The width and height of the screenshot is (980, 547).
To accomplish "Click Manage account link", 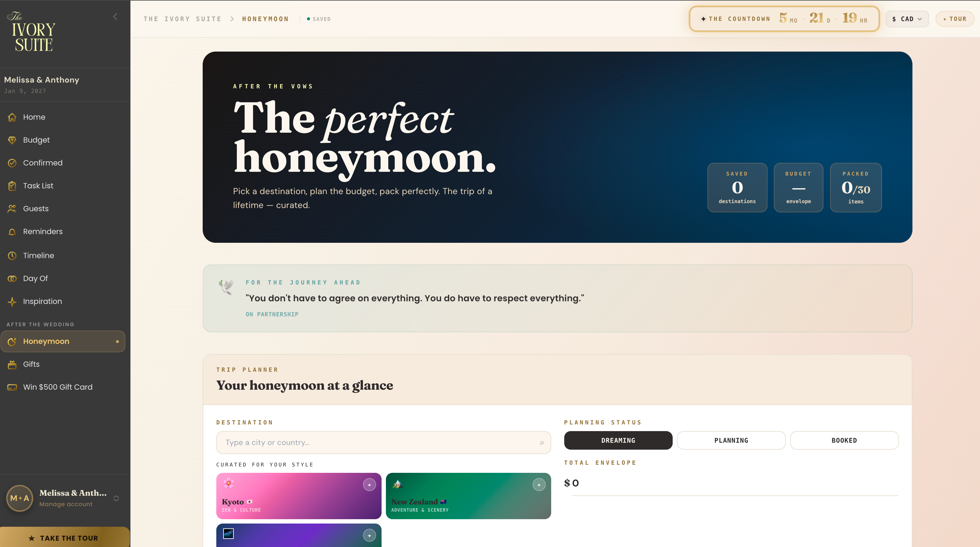I will (66, 504).
